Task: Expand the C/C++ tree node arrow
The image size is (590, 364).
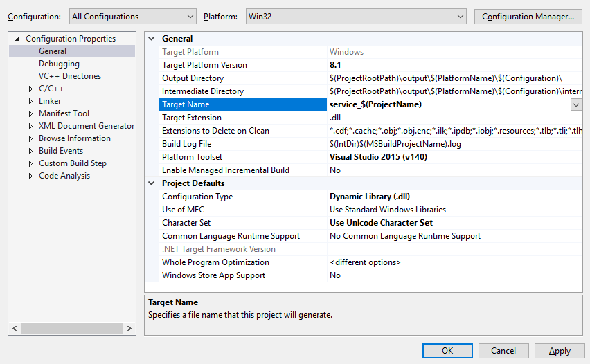Action: coord(30,89)
